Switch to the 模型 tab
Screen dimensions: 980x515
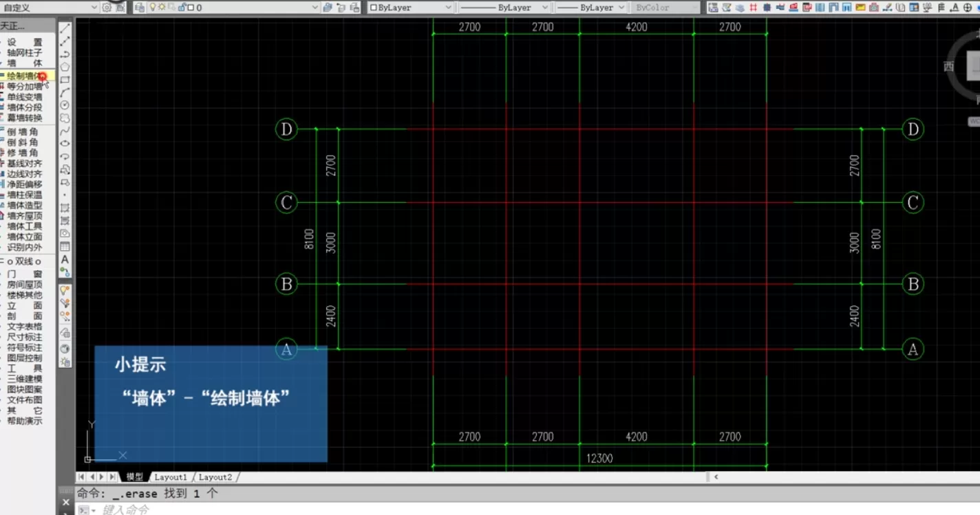[134, 476]
